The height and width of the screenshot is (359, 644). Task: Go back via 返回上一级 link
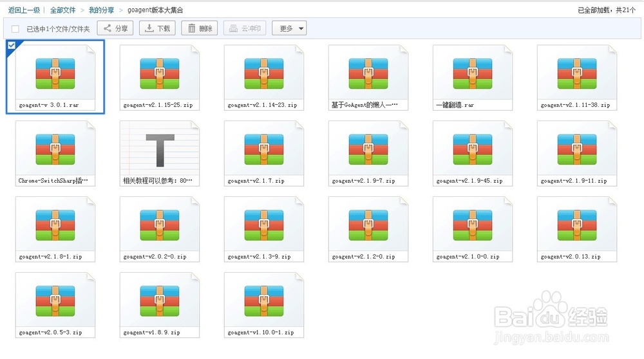tap(24, 10)
